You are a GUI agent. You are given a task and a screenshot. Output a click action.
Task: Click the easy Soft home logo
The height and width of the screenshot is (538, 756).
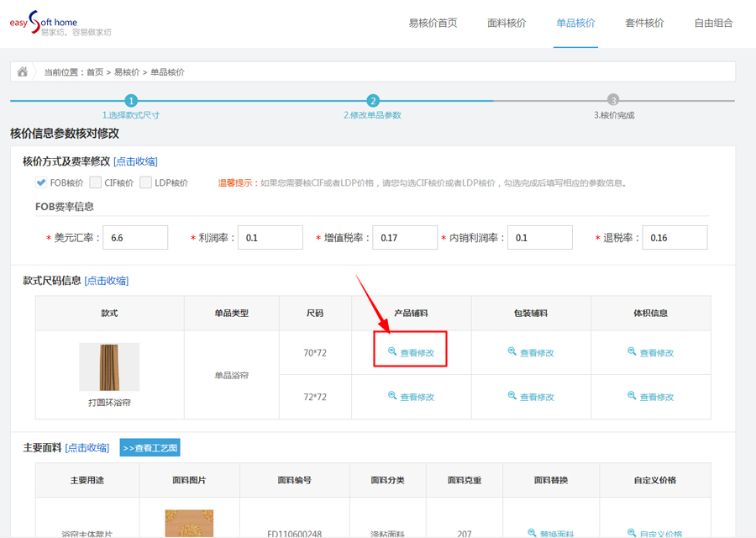point(60,24)
